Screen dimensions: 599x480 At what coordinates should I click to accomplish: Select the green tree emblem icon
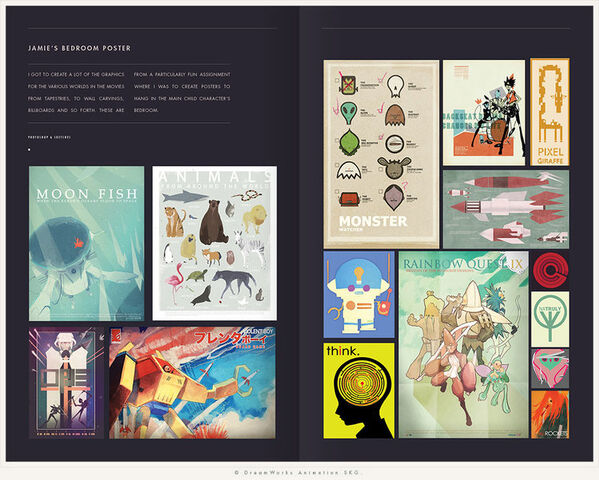coord(550,319)
